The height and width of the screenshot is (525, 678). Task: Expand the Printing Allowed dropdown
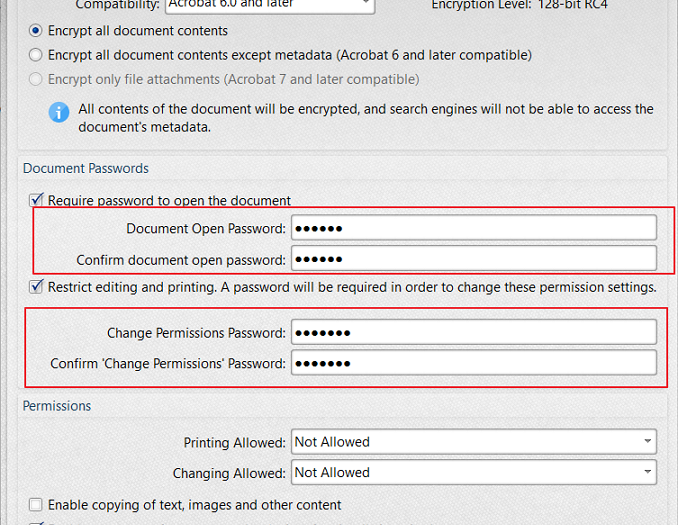473,442
